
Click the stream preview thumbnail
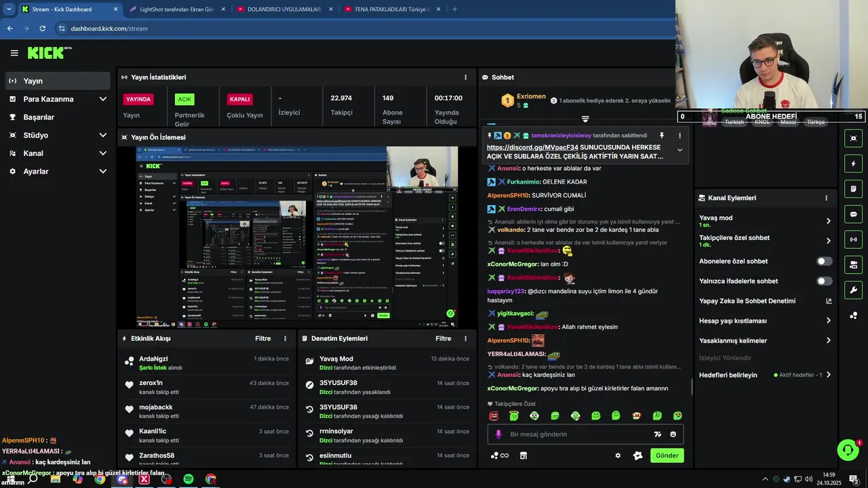pos(296,237)
